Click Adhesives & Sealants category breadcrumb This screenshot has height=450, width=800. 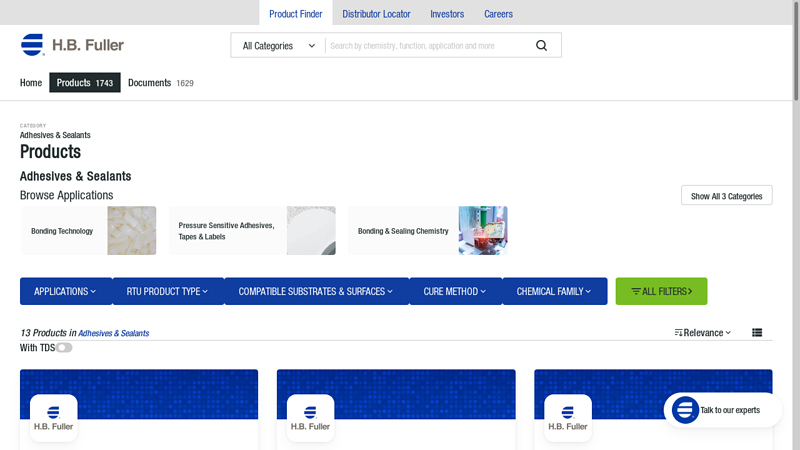(x=55, y=135)
